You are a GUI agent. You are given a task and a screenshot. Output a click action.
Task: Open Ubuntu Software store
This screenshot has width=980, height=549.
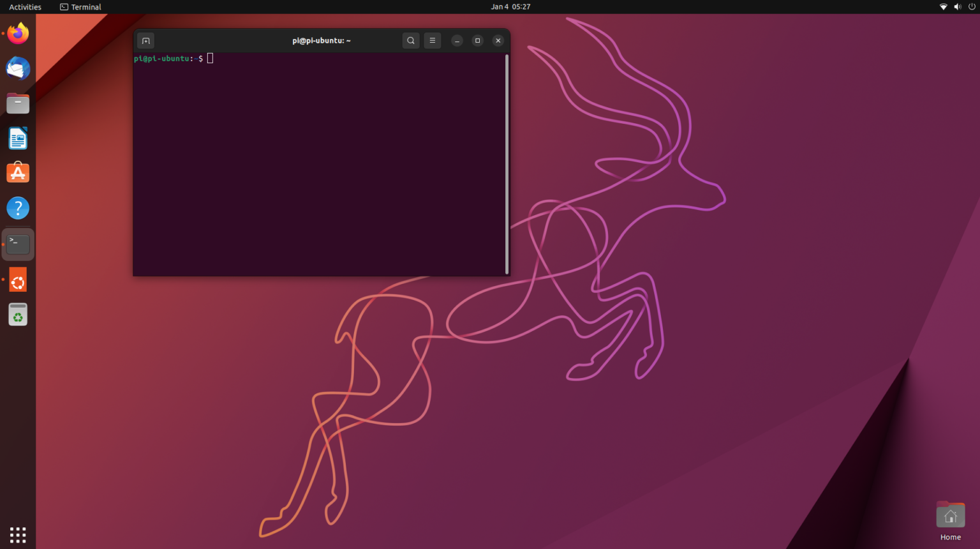[18, 173]
